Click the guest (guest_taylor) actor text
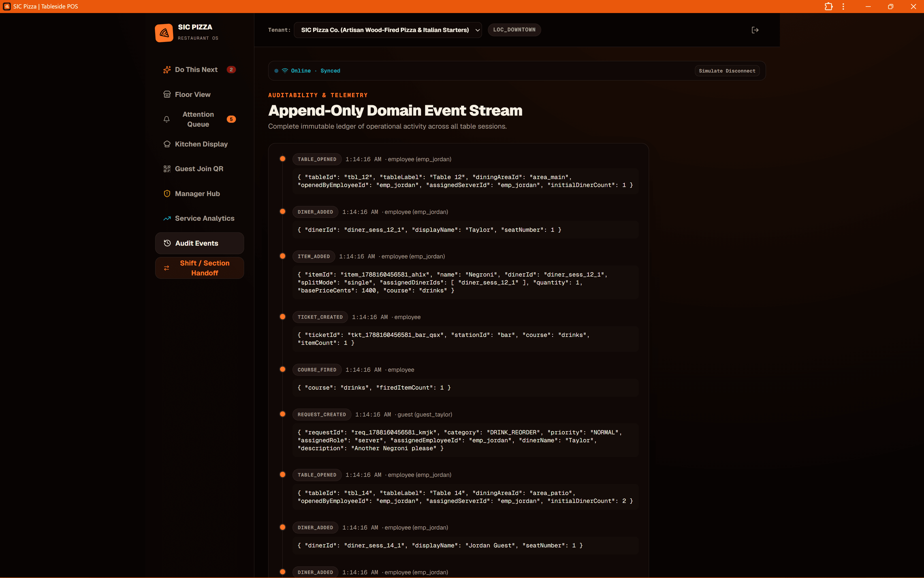 click(x=425, y=415)
